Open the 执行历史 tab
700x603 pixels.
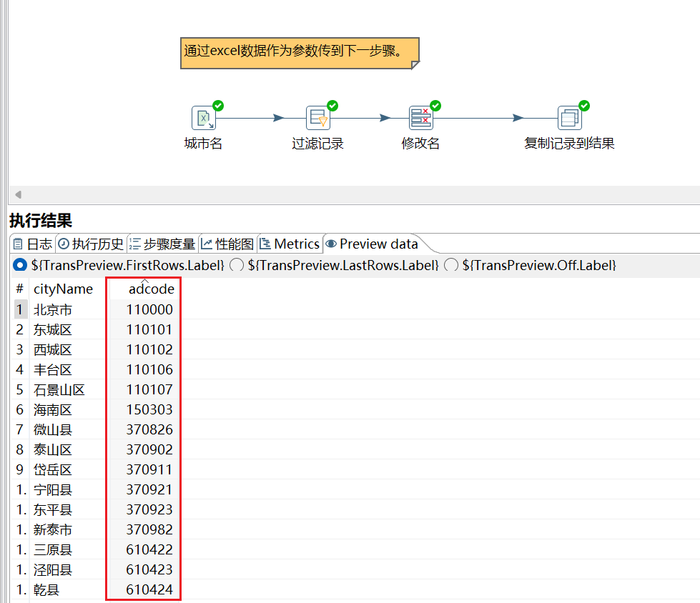coord(91,244)
